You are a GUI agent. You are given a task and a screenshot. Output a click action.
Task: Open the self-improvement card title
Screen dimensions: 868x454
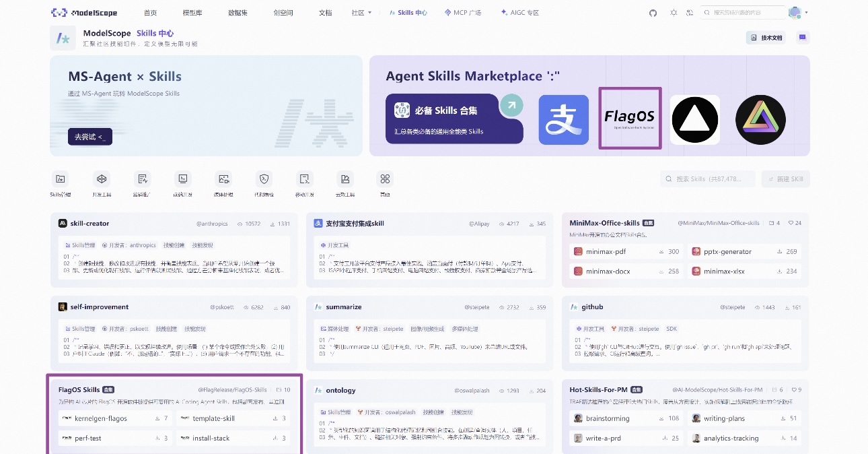(99, 307)
